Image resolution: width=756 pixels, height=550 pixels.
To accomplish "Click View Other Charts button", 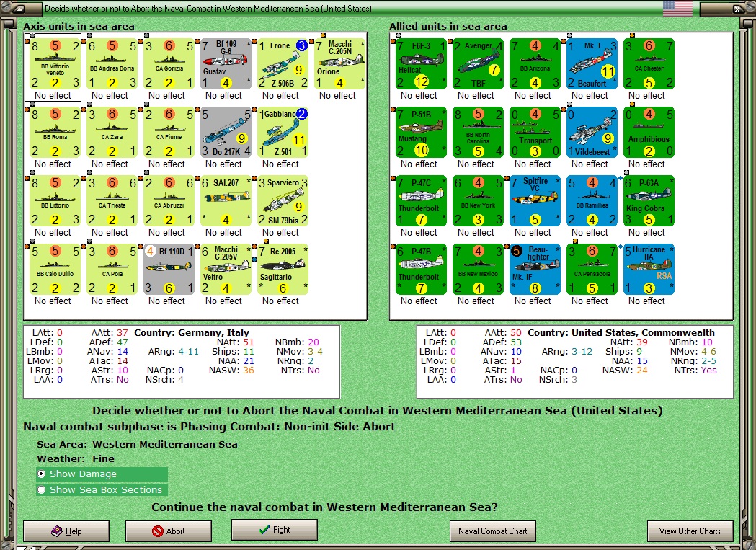I will (690, 531).
